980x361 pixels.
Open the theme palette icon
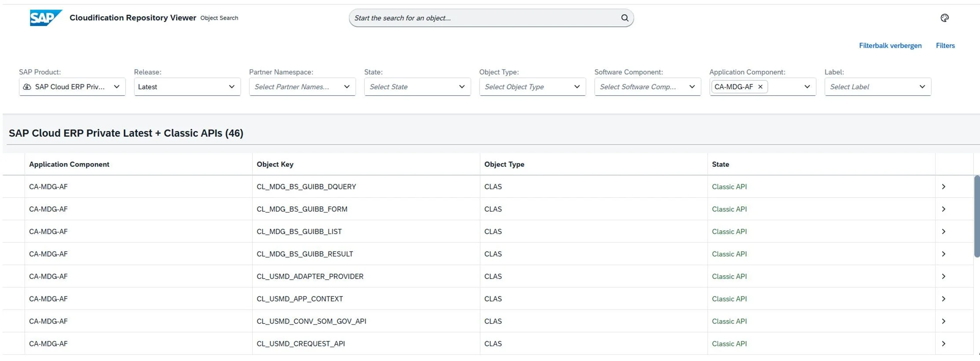[x=944, y=18]
